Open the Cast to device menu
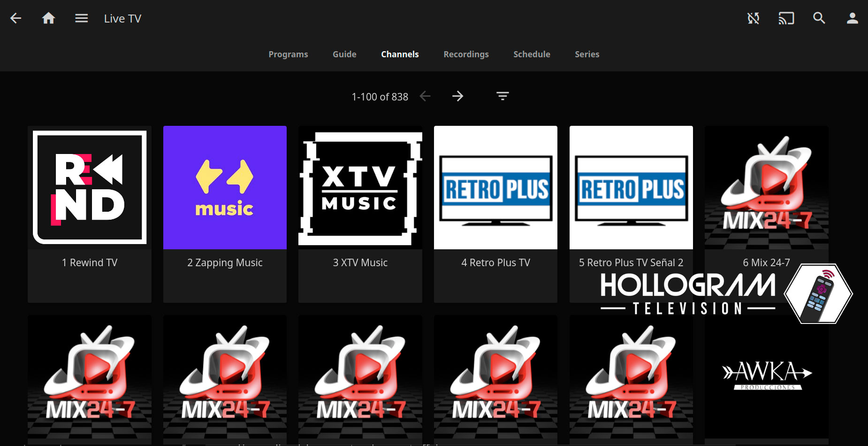The height and width of the screenshot is (446, 868). (x=786, y=18)
